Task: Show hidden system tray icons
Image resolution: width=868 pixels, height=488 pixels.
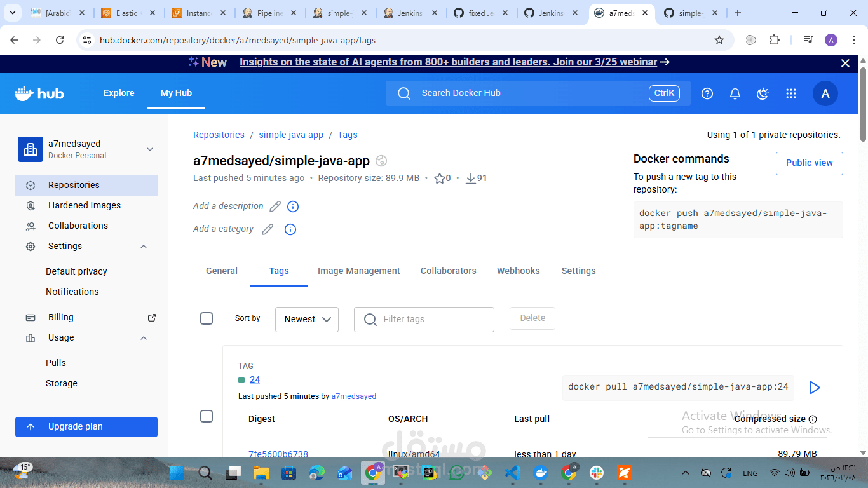Action: click(685, 473)
